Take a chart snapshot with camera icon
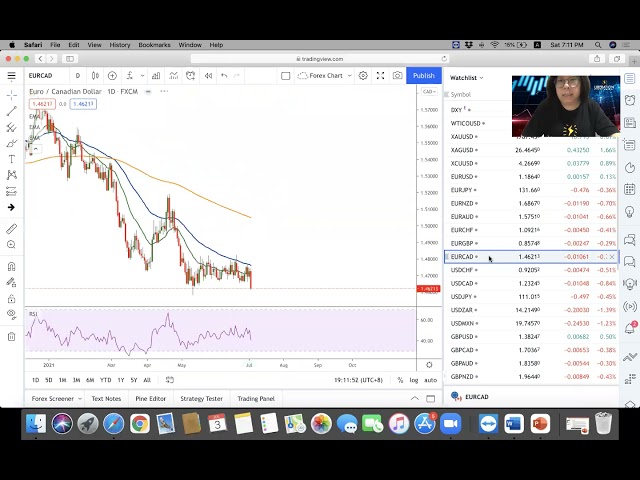The width and height of the screenshot is (640, 480). coord(397,76)
